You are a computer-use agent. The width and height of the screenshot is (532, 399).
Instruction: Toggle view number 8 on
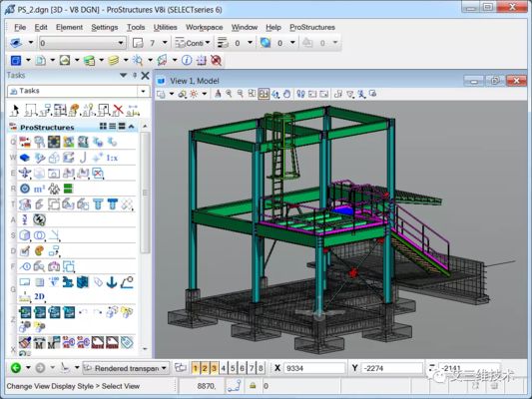tap(261, 368)
